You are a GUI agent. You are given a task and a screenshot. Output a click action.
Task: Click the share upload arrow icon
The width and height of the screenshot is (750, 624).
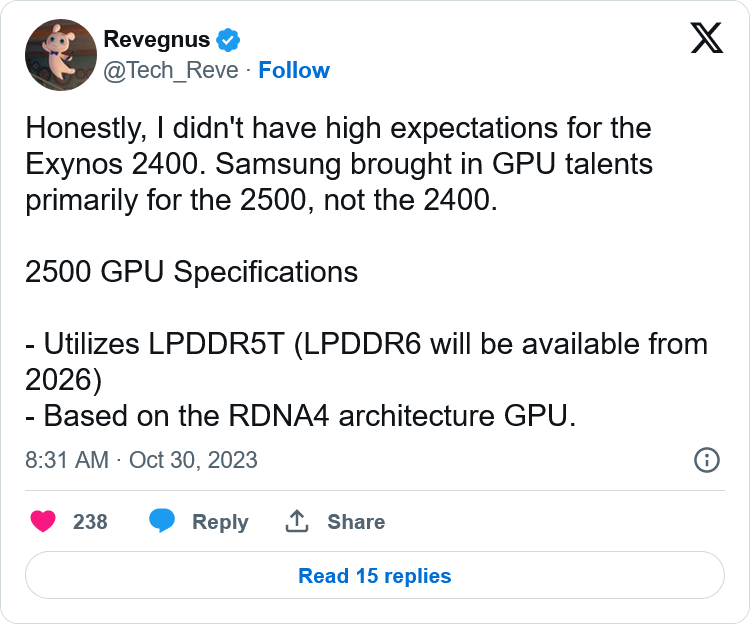(297, 521)
